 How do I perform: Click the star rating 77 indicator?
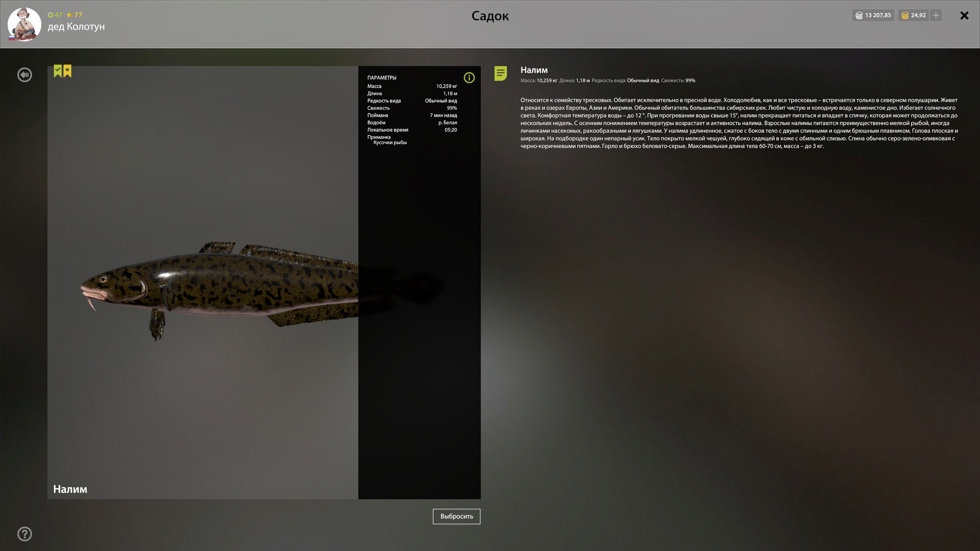pyautogui.click(x=74, y=15)
